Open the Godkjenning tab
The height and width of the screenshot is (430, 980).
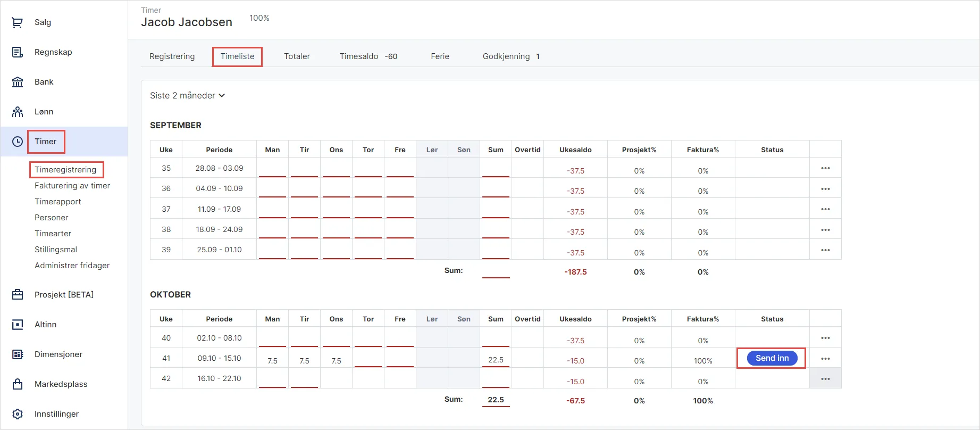point(511,56)
